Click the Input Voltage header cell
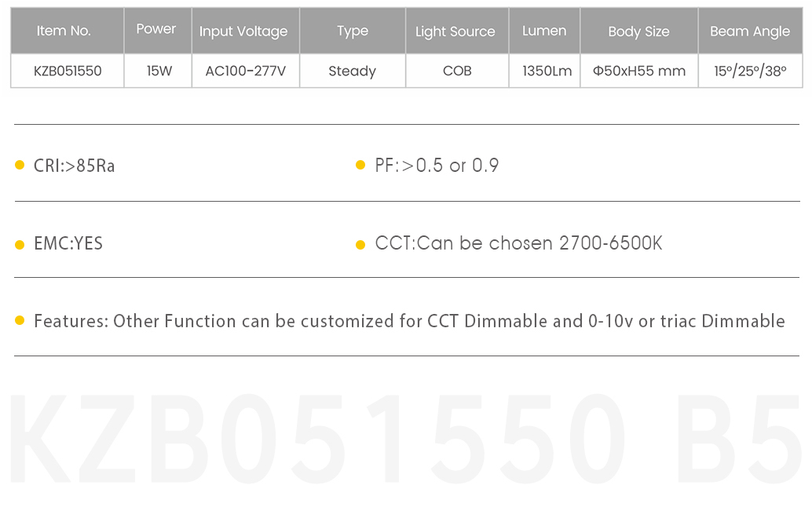The width and height of the screenshot is (812, 507). (x=246, y=31)
